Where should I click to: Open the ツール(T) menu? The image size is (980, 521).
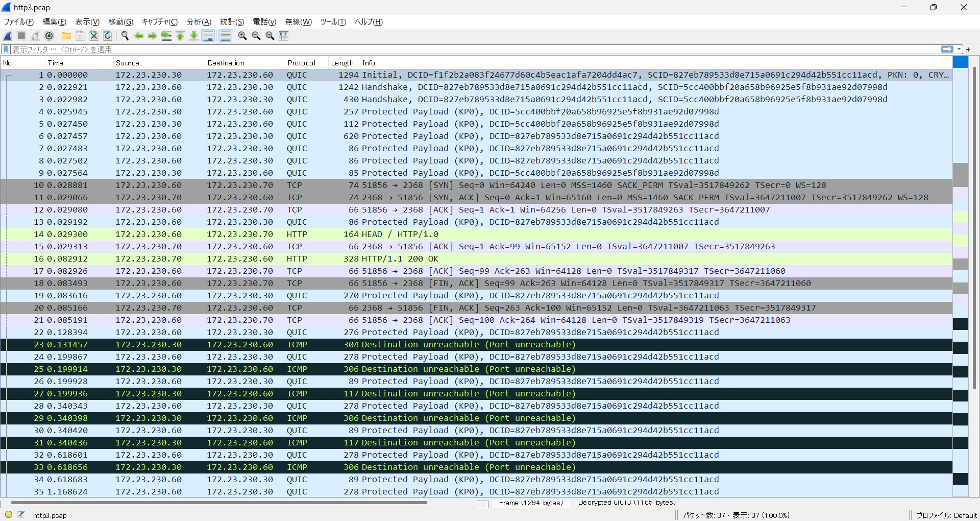tap(333, 22)
